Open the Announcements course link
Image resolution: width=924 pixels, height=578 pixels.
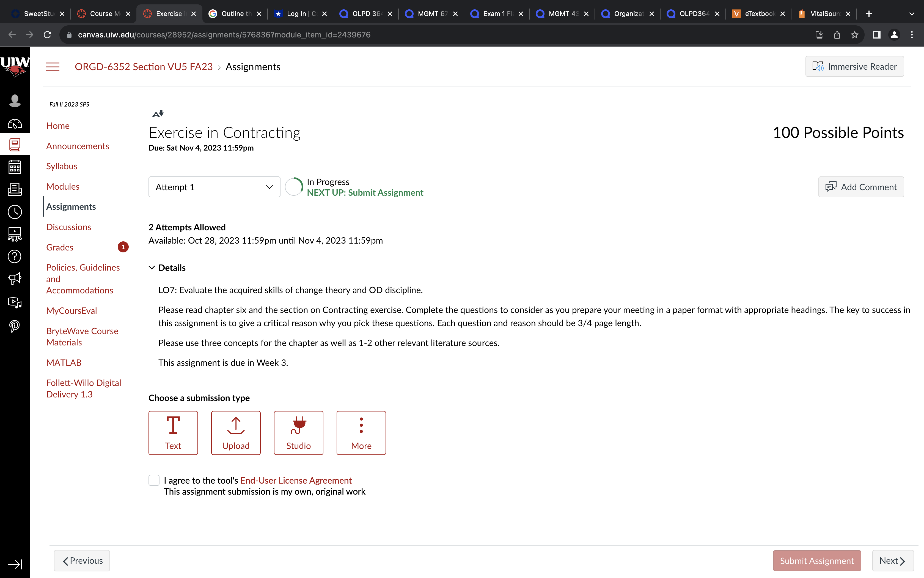point(78,146)
